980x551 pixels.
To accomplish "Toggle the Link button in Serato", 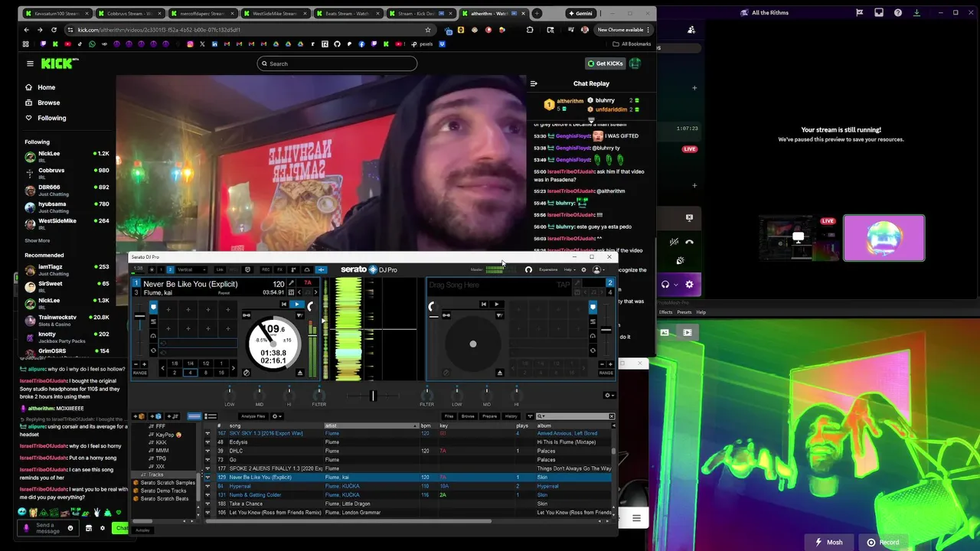I will coord(220,269).
